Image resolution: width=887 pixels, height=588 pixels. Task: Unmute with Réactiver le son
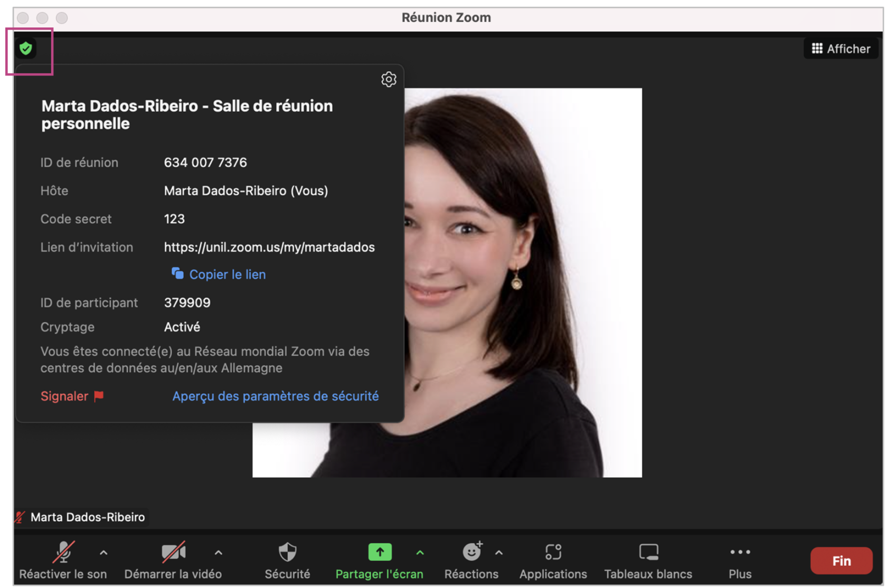tap(63, 553)
